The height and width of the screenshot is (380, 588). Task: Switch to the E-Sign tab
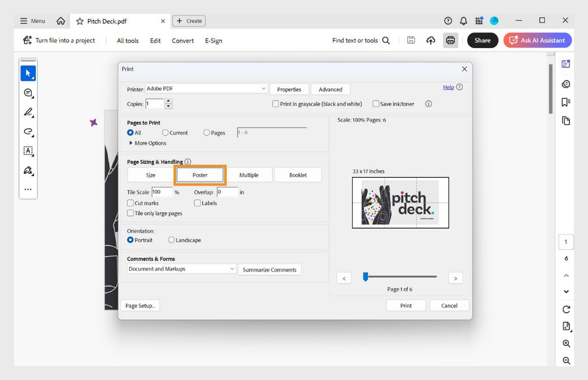[214, 40]
